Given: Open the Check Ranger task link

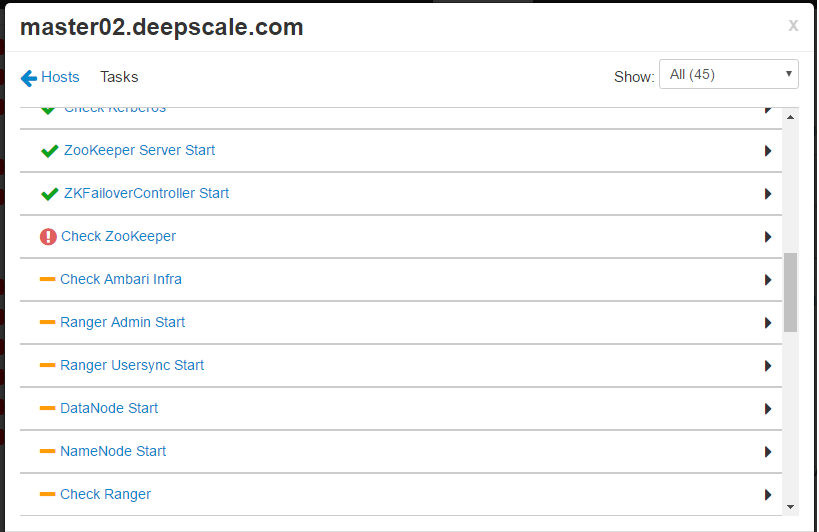Looking at the screenshot, I should pyautogui.click(x=105, y=494).
